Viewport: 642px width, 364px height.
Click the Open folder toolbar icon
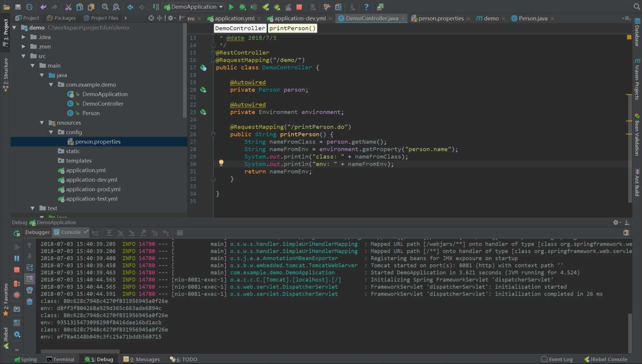(x=6, y=7)
